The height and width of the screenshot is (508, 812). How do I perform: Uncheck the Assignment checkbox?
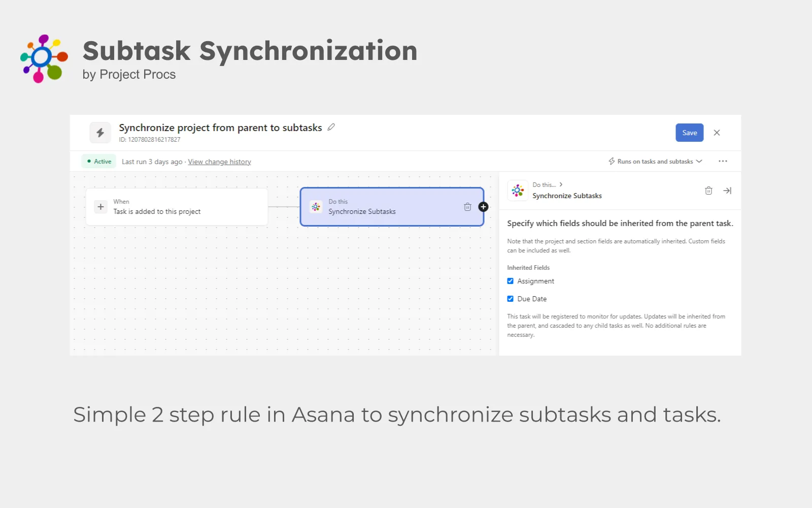[x=511, y=281]
